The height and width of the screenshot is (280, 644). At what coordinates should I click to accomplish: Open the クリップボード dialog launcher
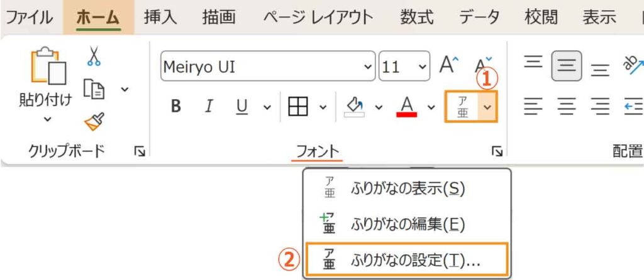(x=140, y=153)
